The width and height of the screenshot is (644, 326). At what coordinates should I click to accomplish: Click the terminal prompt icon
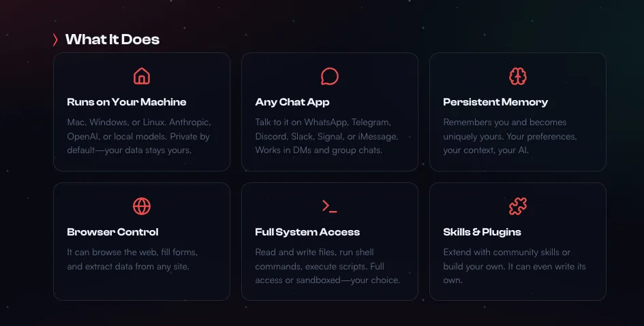[x=330, y=206]
